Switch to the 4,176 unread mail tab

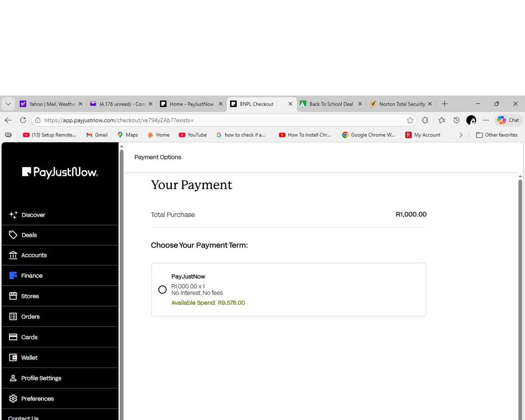tap(121, 104)
